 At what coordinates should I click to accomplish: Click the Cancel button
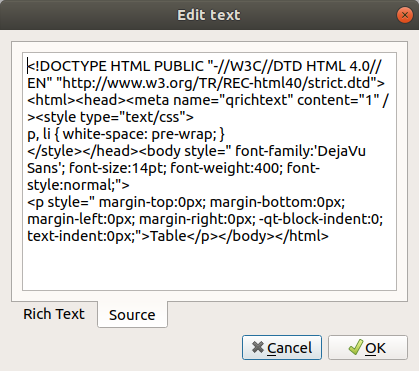282,348
